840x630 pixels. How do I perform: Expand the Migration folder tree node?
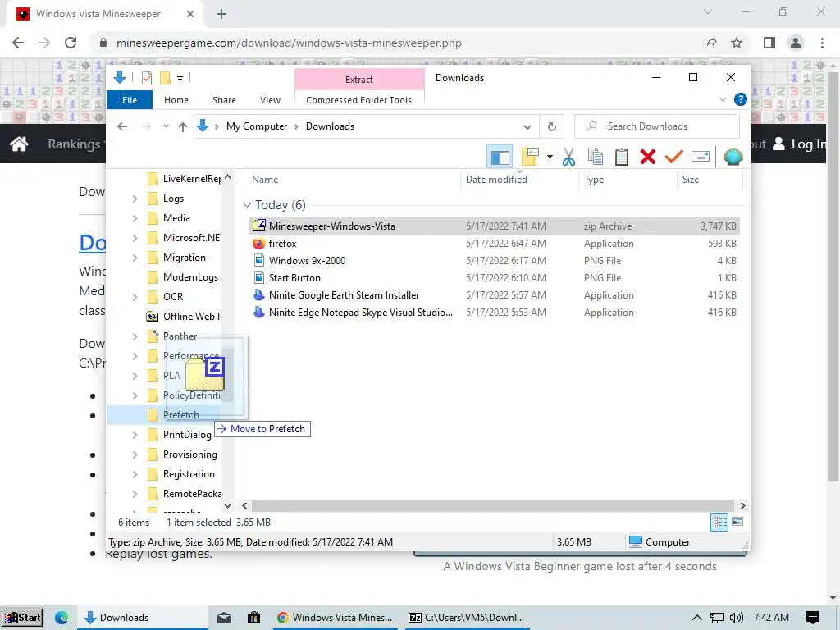pos(135,258)
